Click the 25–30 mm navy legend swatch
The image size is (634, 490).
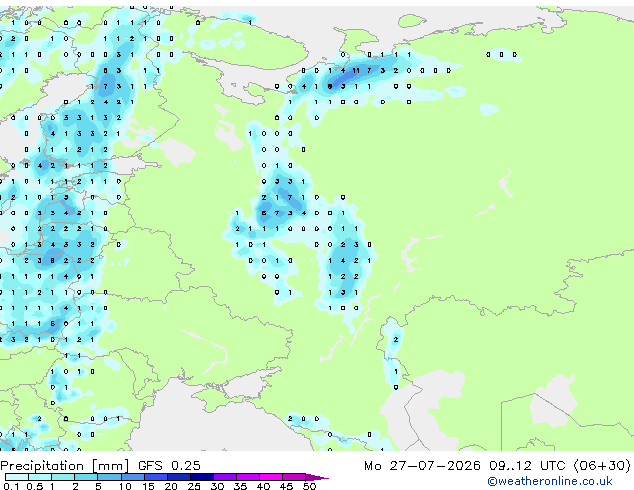202,477
